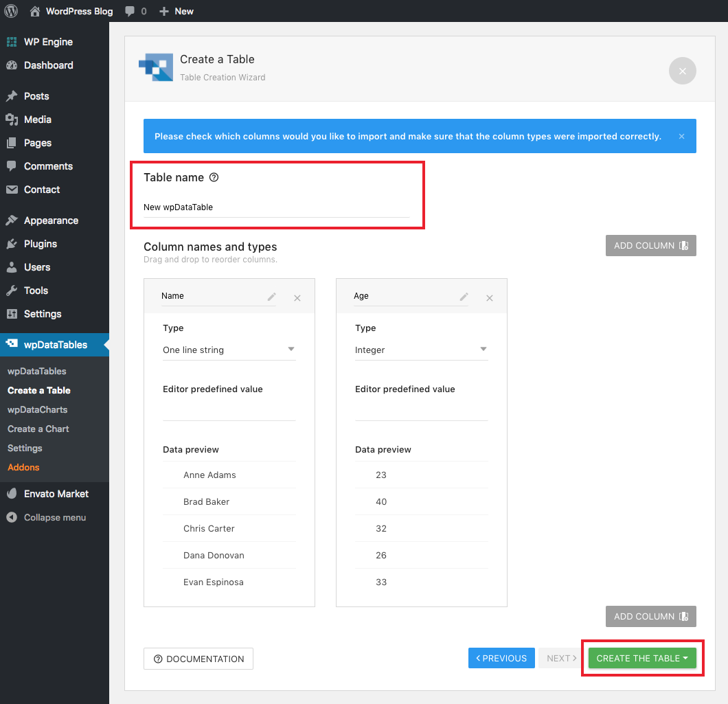Open the comments bubble in admin bar
Viewport: 728px width, 704px height.
click(130, 11)
